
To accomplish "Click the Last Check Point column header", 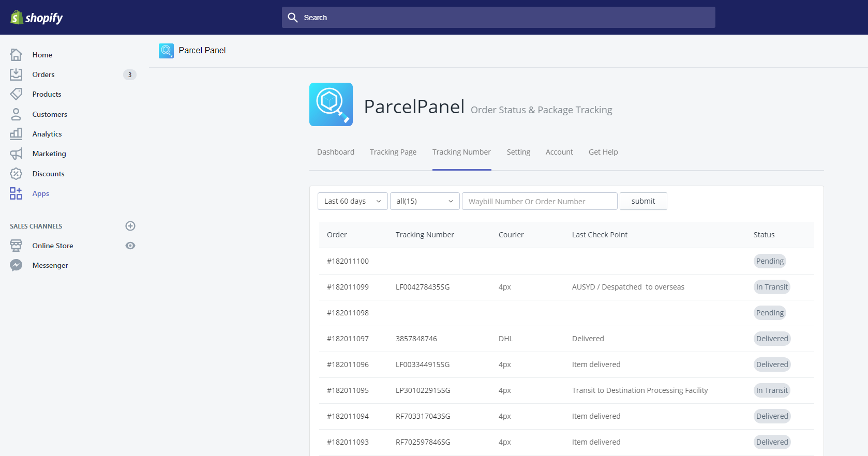I will click(x=600, y=235).
